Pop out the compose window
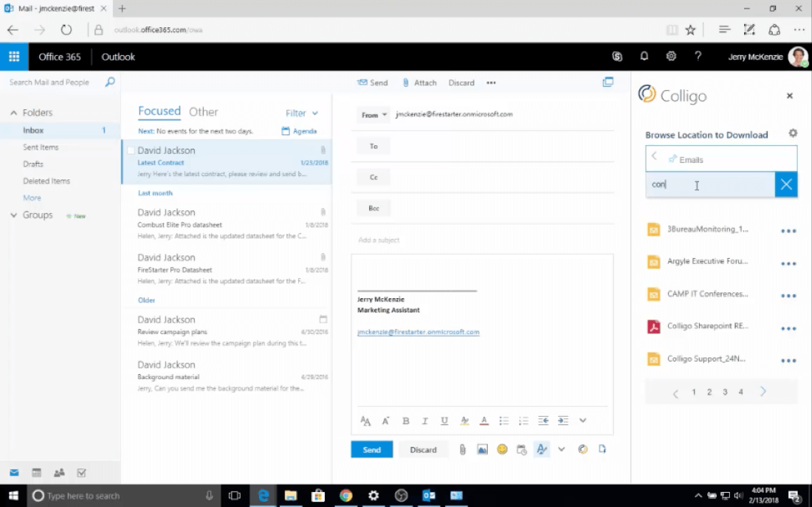This screenshot has width=812, height=507. click(x=608, y=82)
